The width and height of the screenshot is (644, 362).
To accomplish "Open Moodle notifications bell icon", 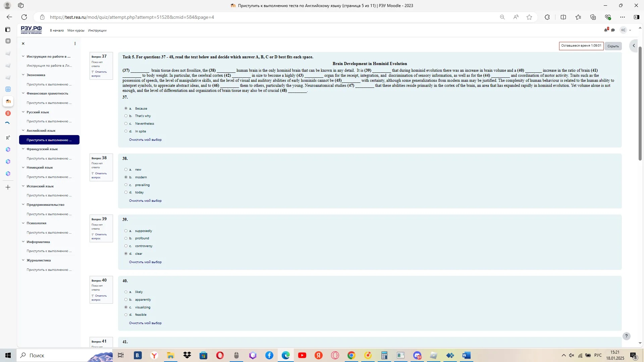I will coord(606,30).
